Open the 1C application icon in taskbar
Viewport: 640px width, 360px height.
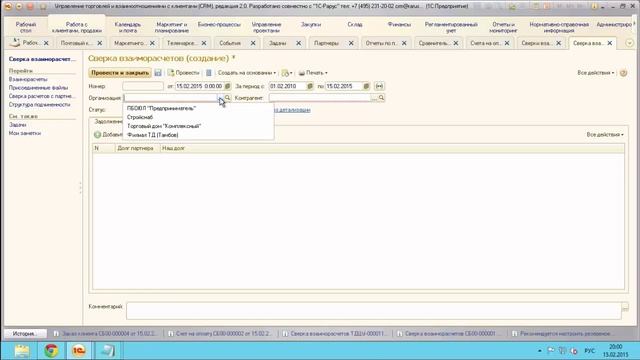click(79, 351)
